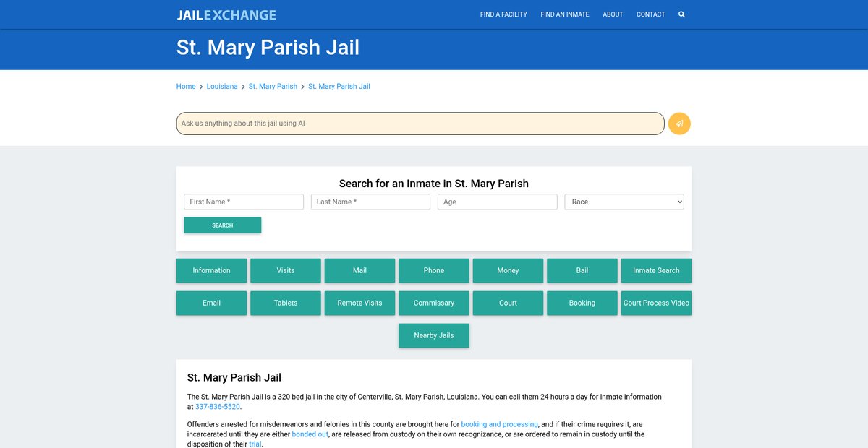Image resolution: width=868 pixels, height=448 pixels.
Task: Open the Bail button
Action: [582, 270]
